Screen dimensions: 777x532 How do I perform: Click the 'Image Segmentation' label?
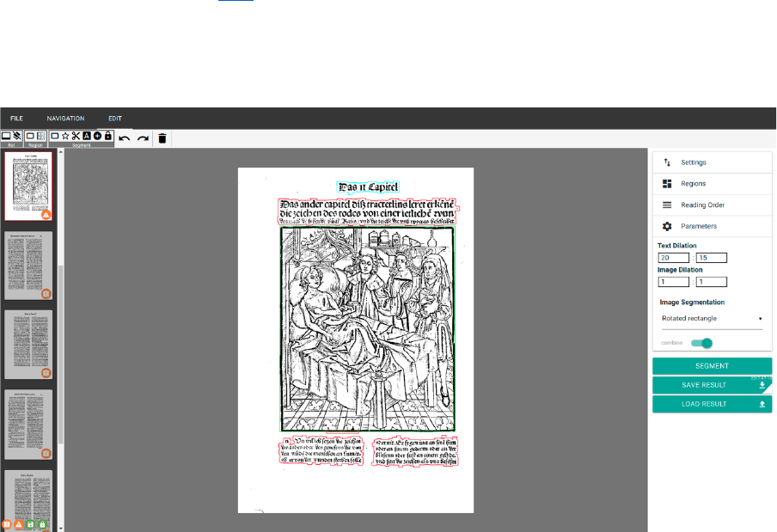tap(692, 303)
